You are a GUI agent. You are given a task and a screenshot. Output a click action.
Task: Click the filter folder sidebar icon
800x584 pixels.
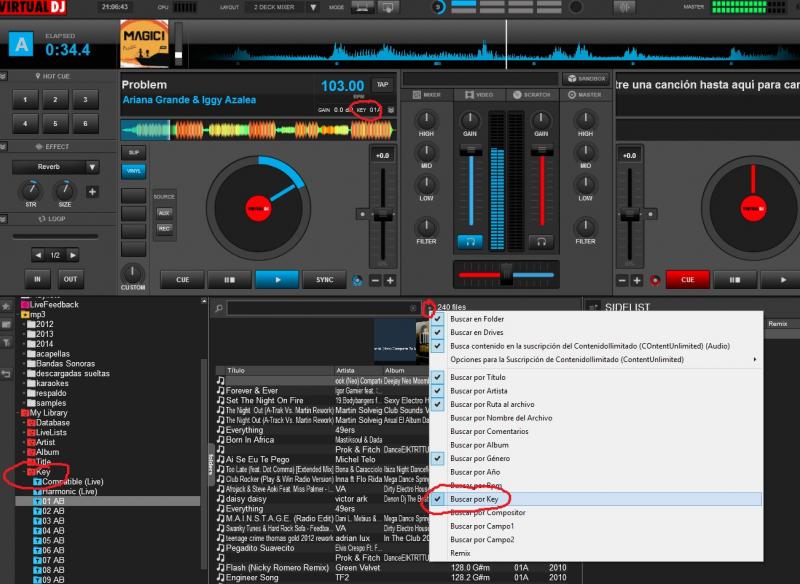tap(6, 342)
